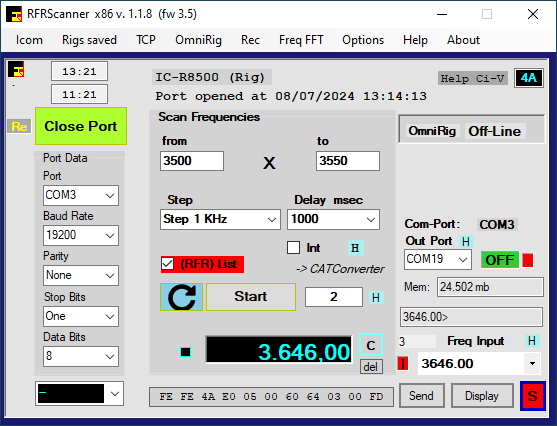Click the green Close Port button
This screenshot has height=426, width=557.
click(x=81, y=126)
